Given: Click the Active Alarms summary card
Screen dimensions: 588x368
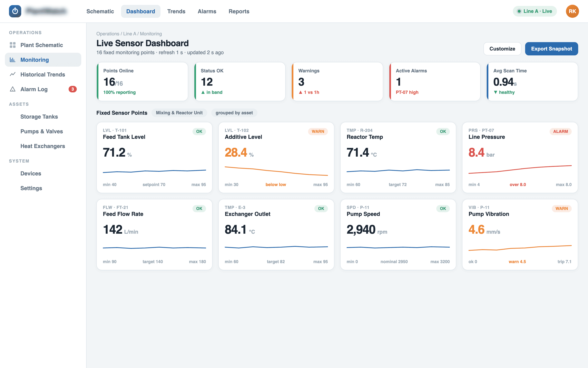Looking at the screenshot, I should pos(435,82).
